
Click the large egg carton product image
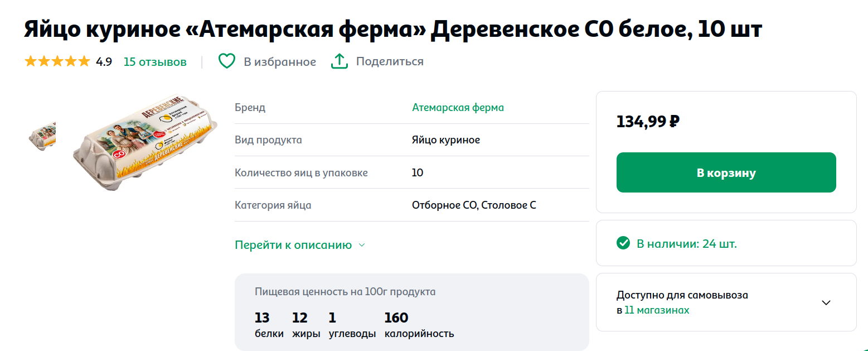[x=145, y=143]
